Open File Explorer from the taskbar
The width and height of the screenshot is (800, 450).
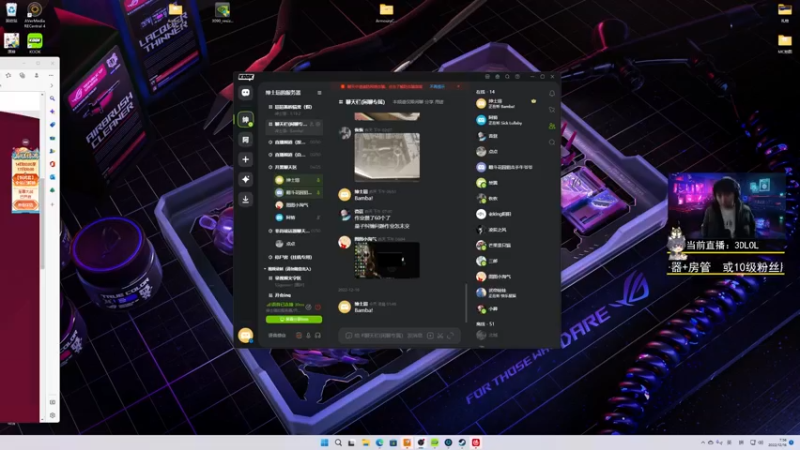(x=366, y=442)
